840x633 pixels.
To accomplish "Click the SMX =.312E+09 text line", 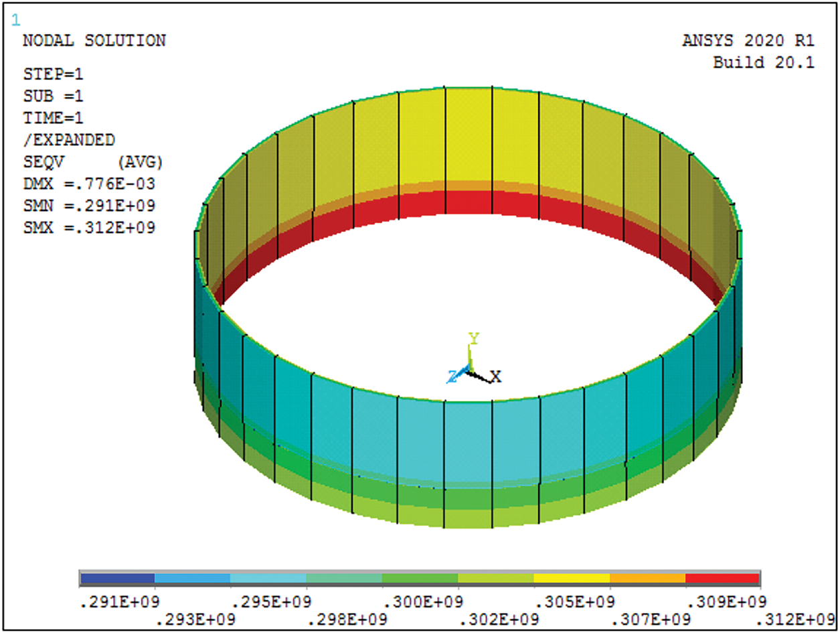I will [x=89, y=228].
